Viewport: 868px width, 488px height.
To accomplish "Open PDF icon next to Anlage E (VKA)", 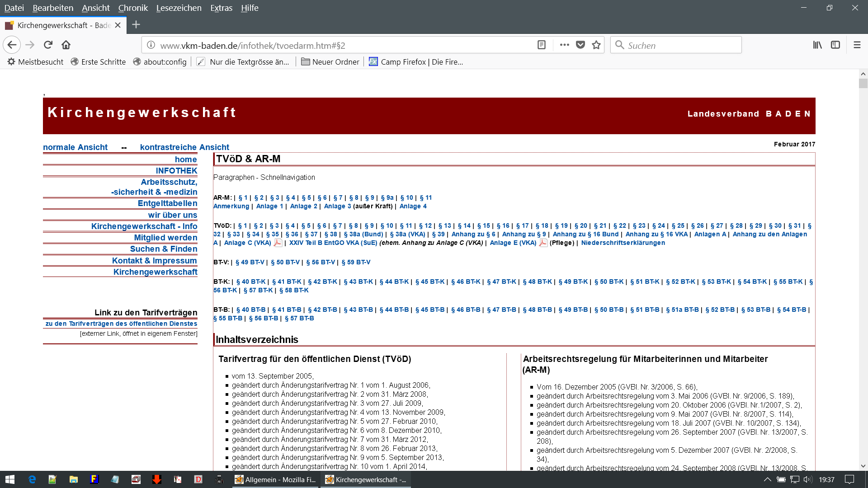I will click(543, 243).
